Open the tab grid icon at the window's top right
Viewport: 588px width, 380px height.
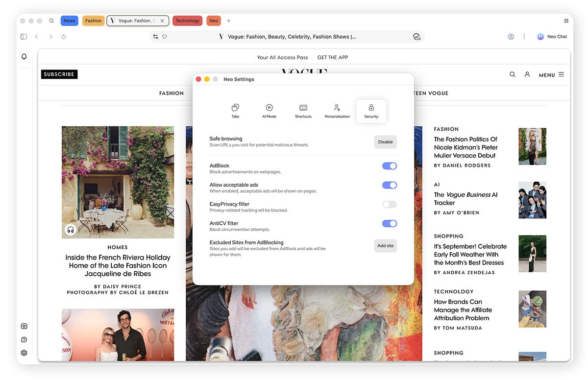pos(566,21)
